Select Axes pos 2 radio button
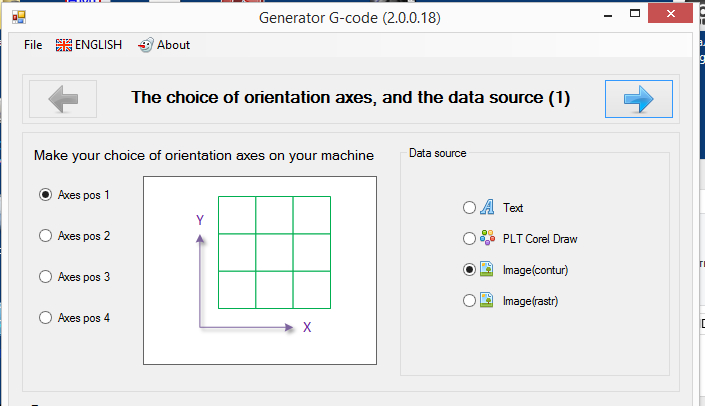 coord(45,236)
